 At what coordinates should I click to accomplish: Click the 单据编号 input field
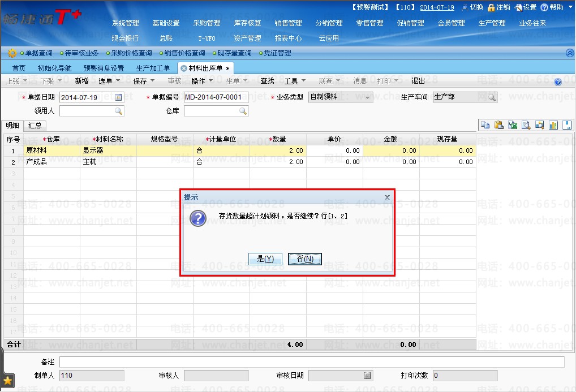coord(216,97)
